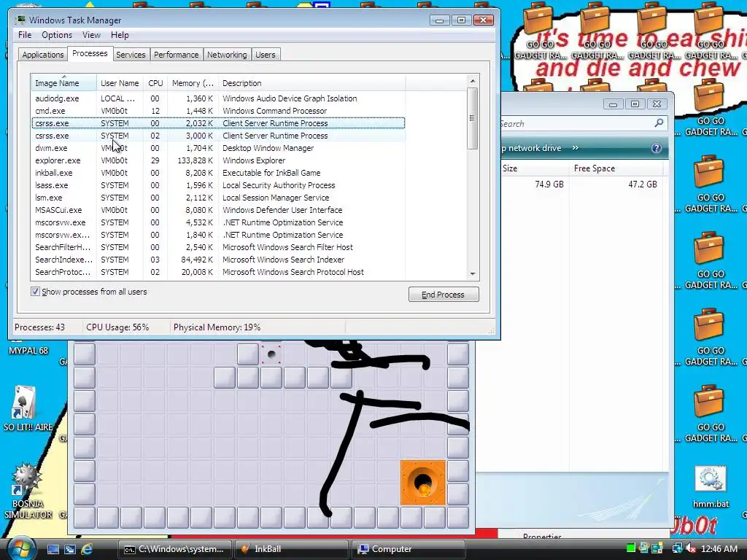This screenshot has height=560, width=747.
Task: Click Switch between windows quick launch icon
Action: coord(70,549)
